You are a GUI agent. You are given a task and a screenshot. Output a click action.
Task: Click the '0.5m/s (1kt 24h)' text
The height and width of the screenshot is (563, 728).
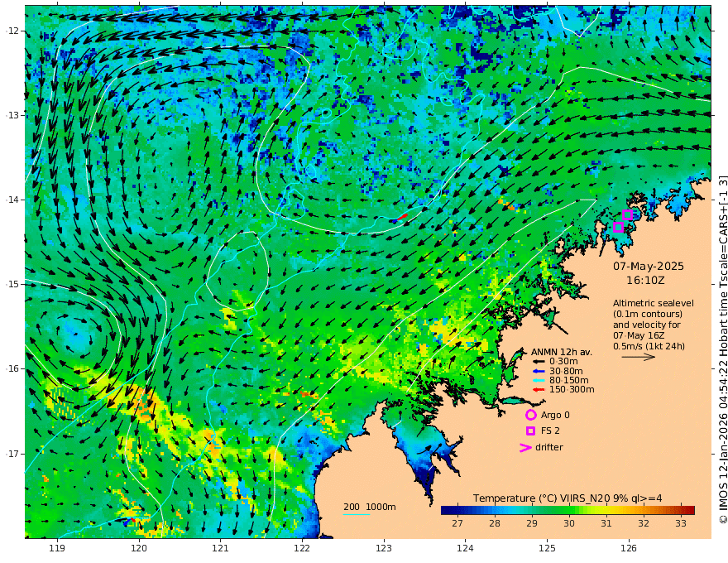(x=649, y=346)
